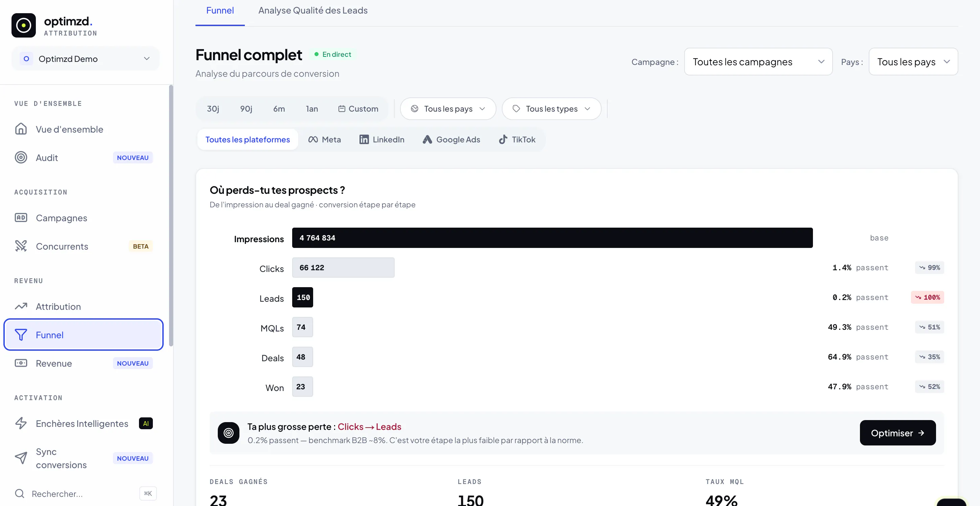Click the 99% drop-off badge for Clicks

click(x=929, y=268)
